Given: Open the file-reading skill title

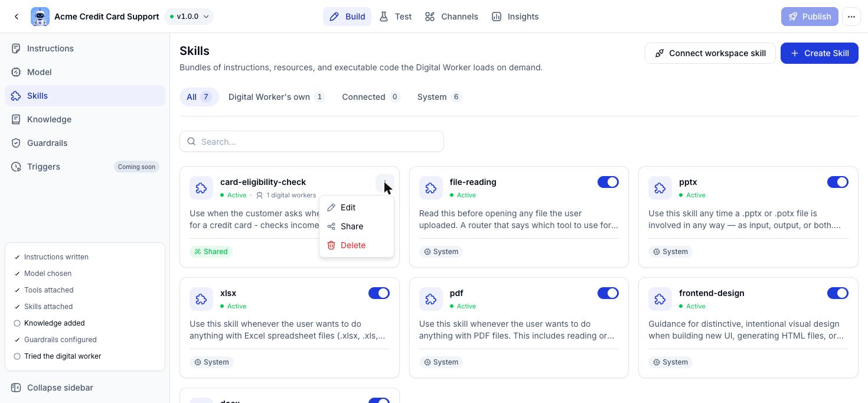Looking at the screenshot, I should [x=473, y=182].
